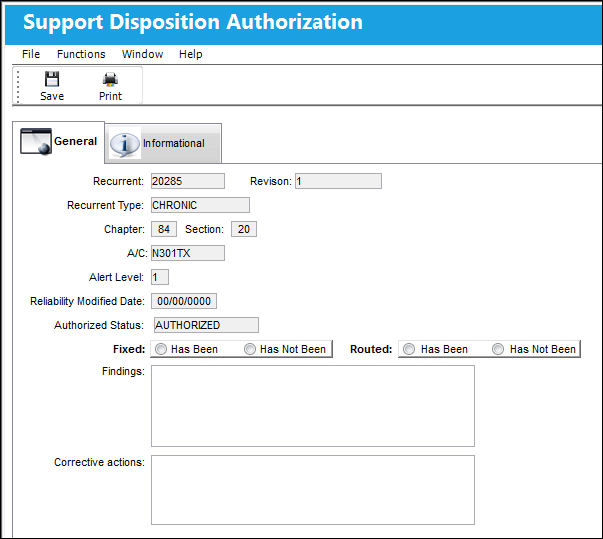Select Fixed Has Been radio button

(161, 349)
